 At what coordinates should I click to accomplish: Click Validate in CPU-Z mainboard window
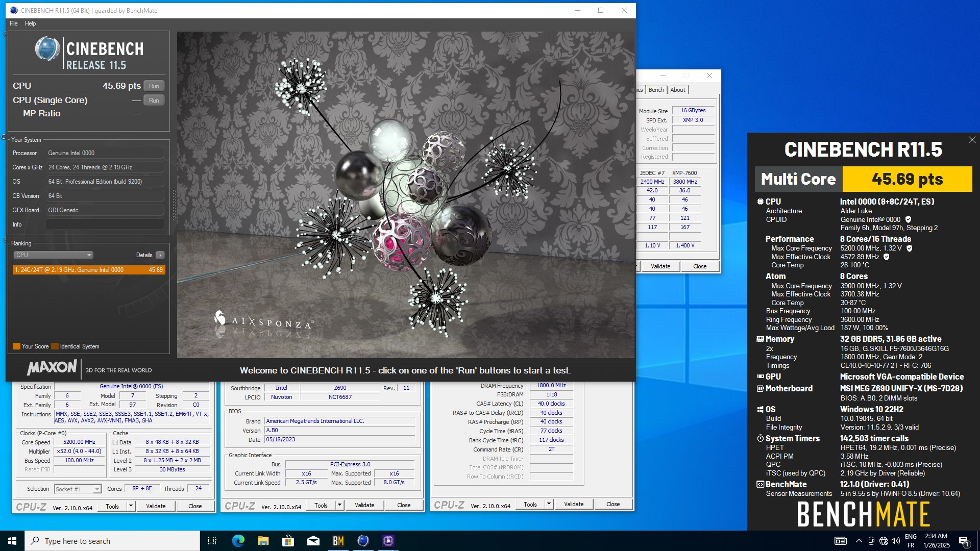[x=364, y=505]
